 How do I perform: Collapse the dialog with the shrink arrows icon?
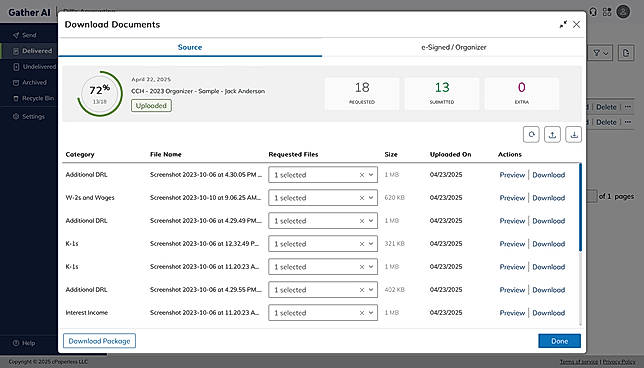[563, 25]
